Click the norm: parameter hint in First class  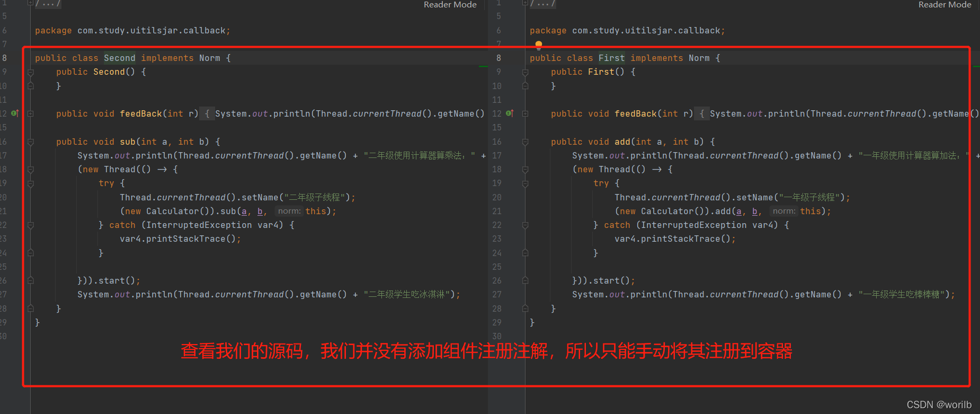click(x=784, y=212)
